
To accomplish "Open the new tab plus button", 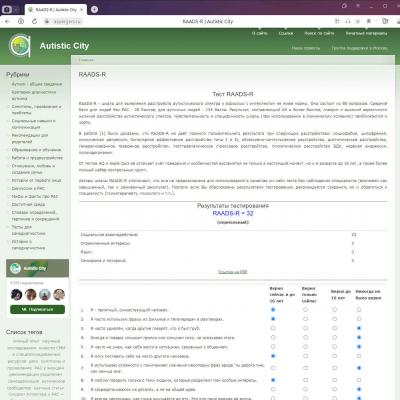I will point(95,10).
